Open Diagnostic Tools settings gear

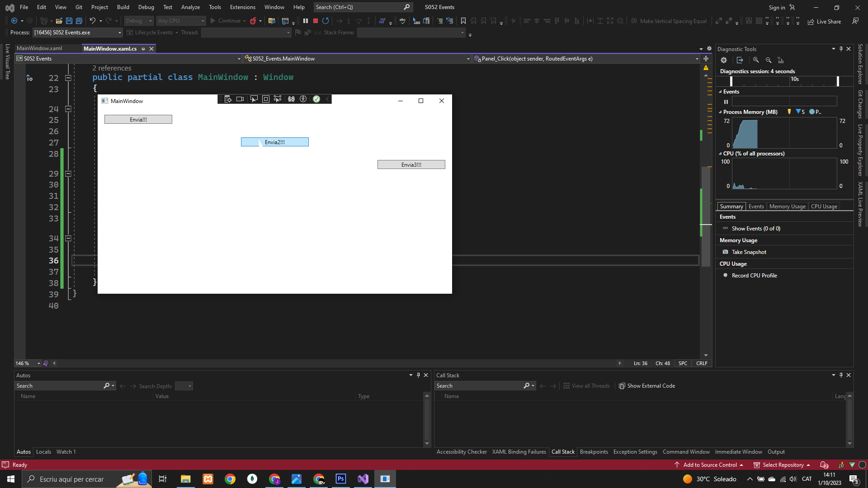[724, 60]
